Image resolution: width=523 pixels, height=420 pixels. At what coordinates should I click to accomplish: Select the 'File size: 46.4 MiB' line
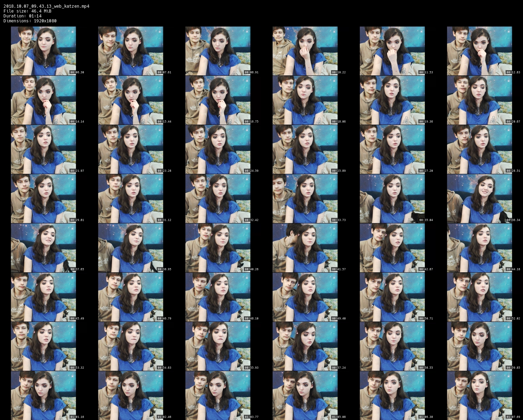(28, 11)
